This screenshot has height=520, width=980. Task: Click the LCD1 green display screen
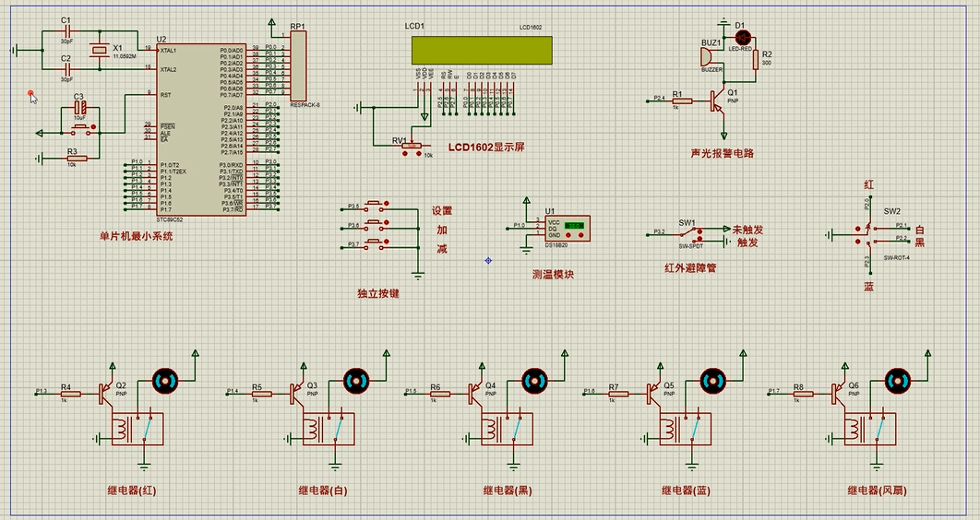coord(482,50)
